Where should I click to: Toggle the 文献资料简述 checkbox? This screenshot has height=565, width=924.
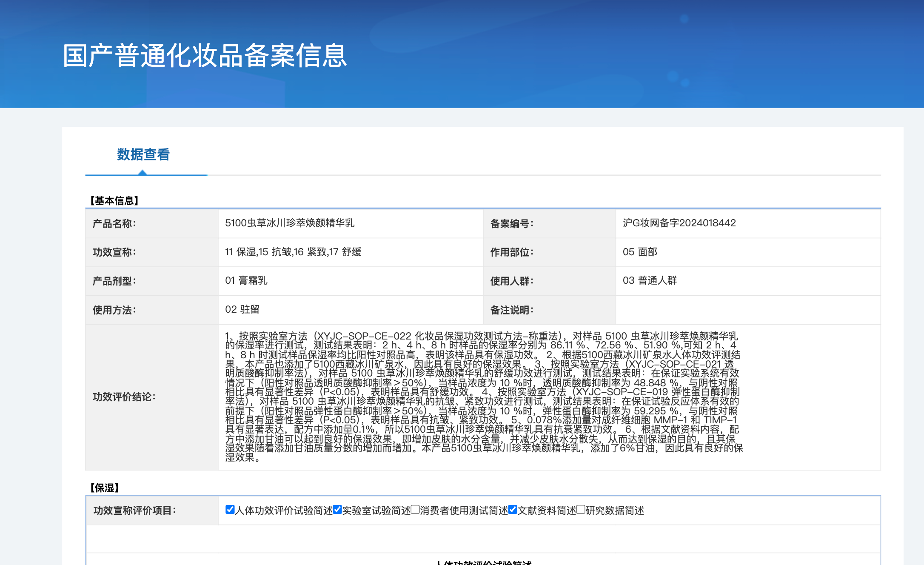[513, 510]
